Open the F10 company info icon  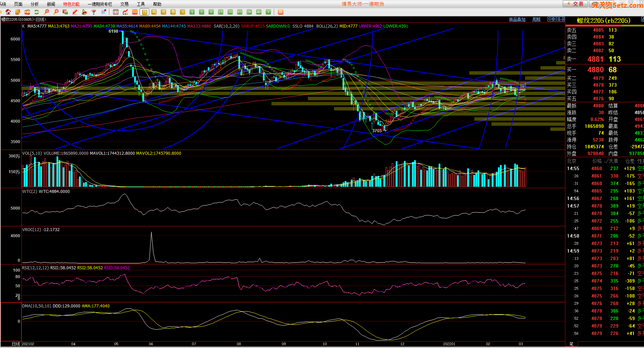point(27,12)
